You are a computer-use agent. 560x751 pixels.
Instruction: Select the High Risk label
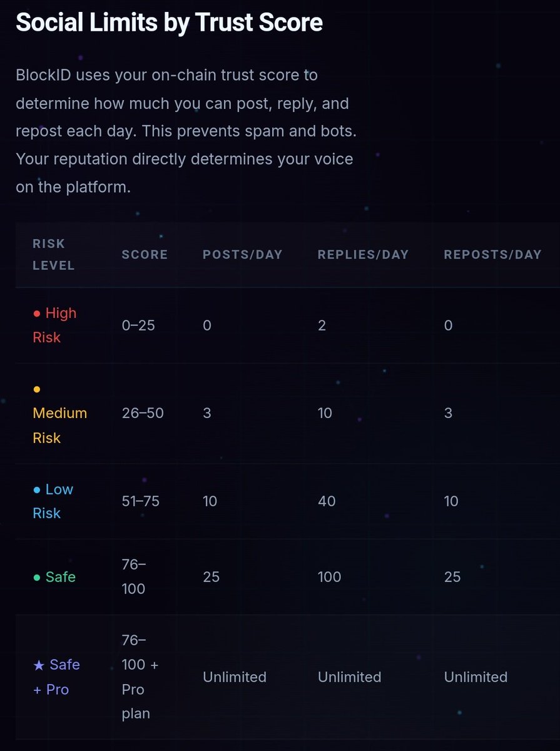click(x=54, y=325)
